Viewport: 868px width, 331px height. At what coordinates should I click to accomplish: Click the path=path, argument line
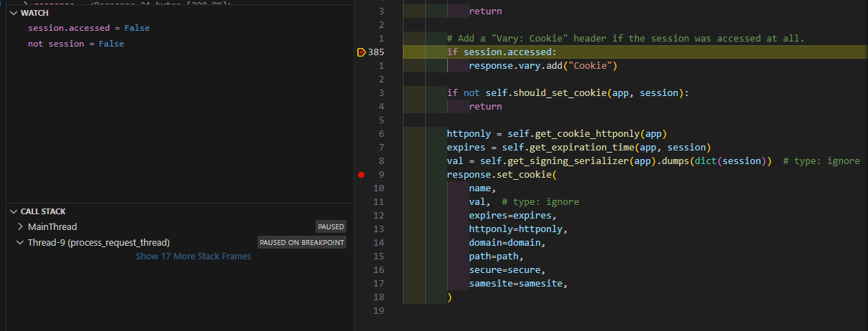click(497, 256)
